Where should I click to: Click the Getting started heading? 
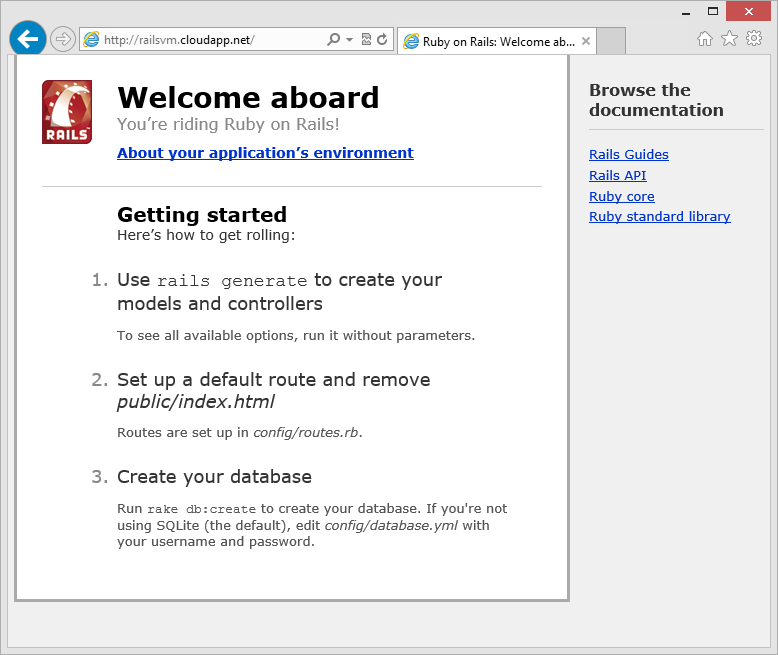(x=202, y=215)
